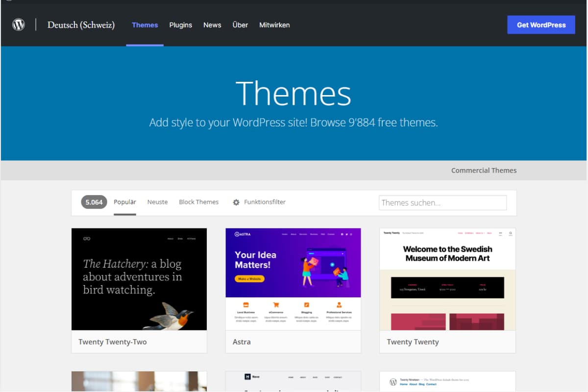Open the News menu item
The image size is (588, 392).
click(x=212, y=25)
